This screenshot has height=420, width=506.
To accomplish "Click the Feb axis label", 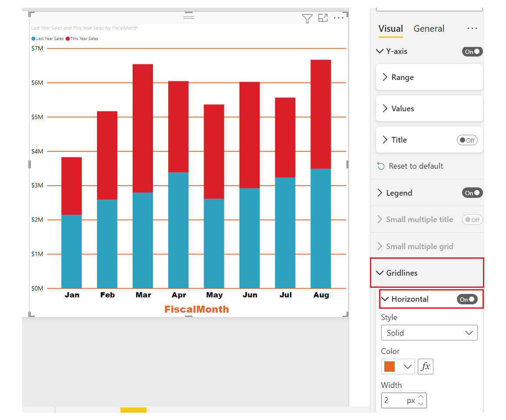I will click(107, 295).
